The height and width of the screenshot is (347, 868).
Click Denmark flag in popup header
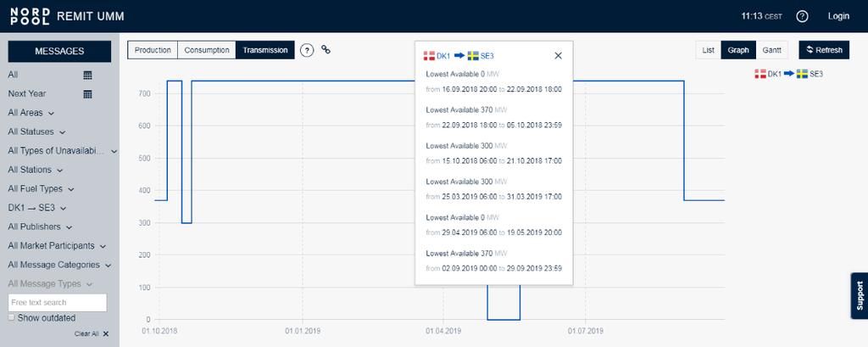click(429, 56)
